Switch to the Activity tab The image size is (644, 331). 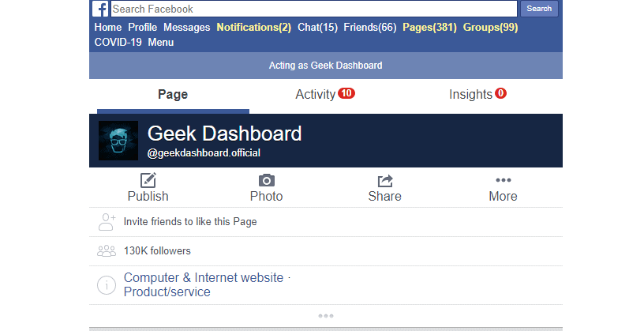tap(325, 94)
